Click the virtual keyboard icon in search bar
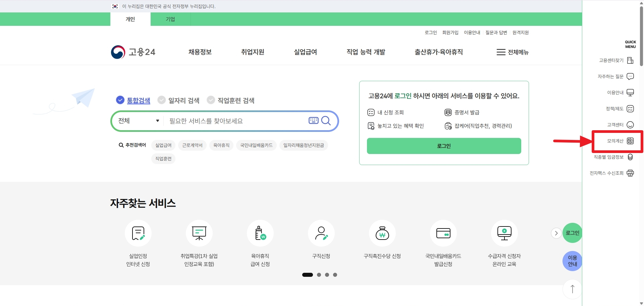644x306 pixels. (x=313, y=120)
